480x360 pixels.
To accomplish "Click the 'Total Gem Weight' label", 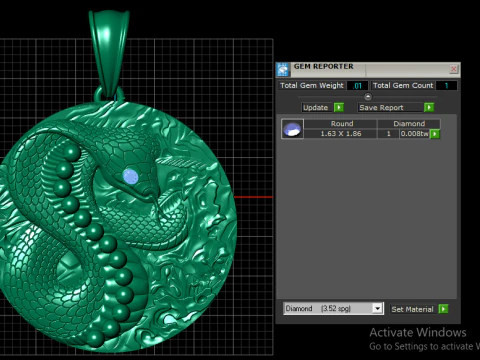I will [312, 85].
